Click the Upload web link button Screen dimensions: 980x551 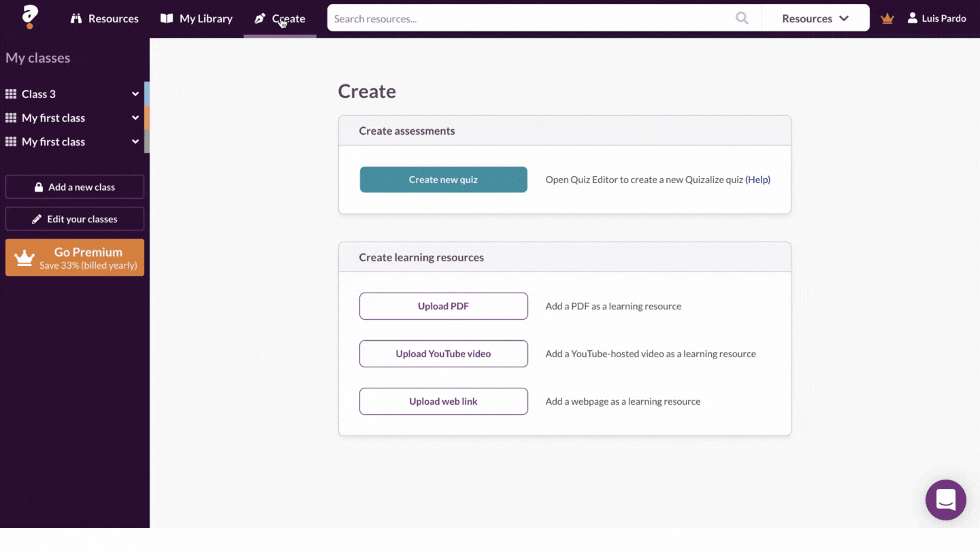pyautogui.click(x=444, y=401)
